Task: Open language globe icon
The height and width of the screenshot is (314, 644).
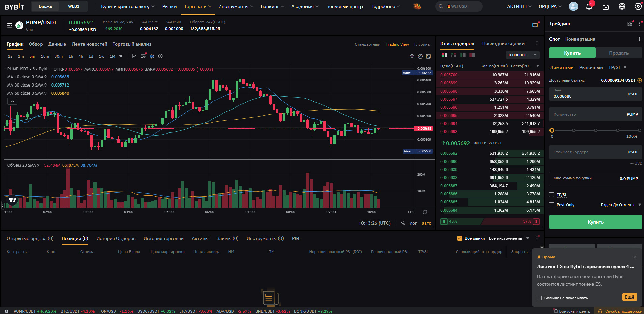Action: (622, 6)
